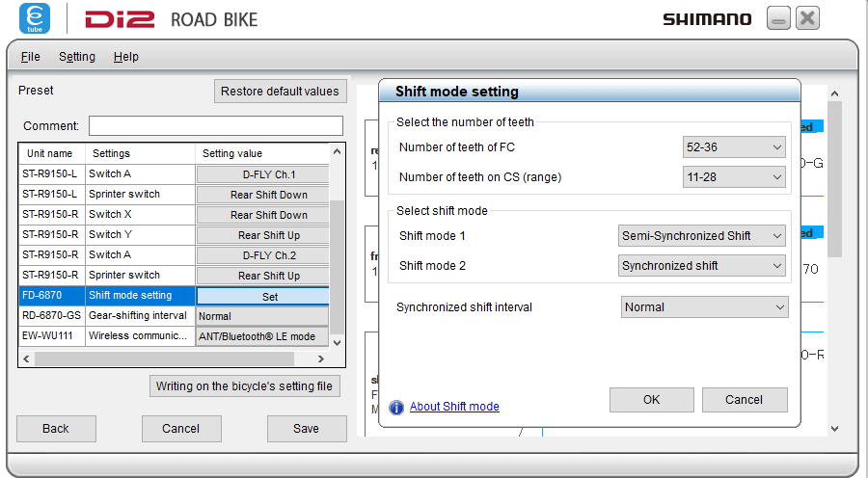Click Writing on the bicycle's setting file
Screen dimensions: 868x478
(244, 386)
